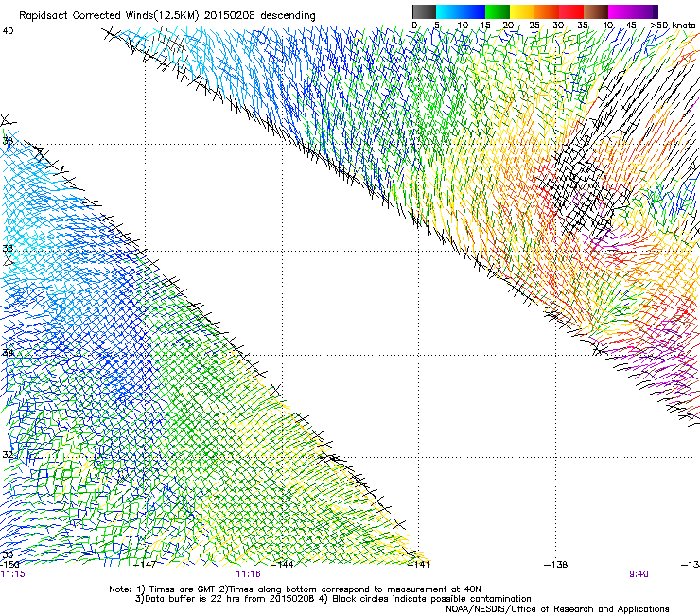Select the yellow 20–25 knot legend segment
This screenshot has height=615, width=700.
point(522,11)
